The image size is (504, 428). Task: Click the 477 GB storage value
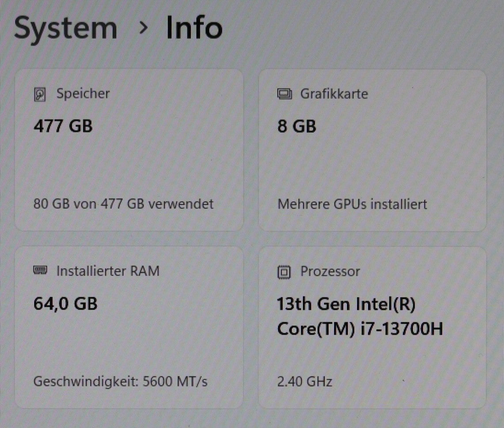pos(63,126)
